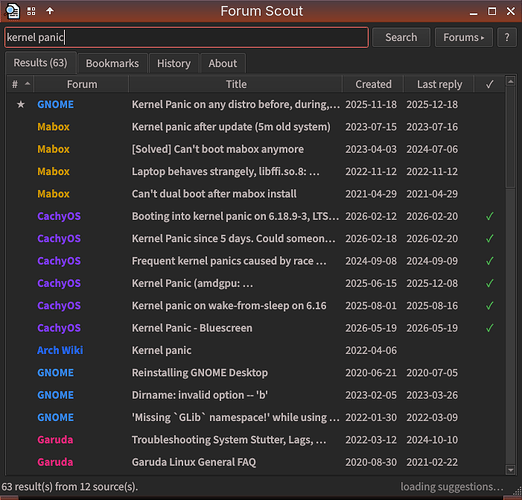Click scrollbar down arrow in results list

click(x=510, y=470)
